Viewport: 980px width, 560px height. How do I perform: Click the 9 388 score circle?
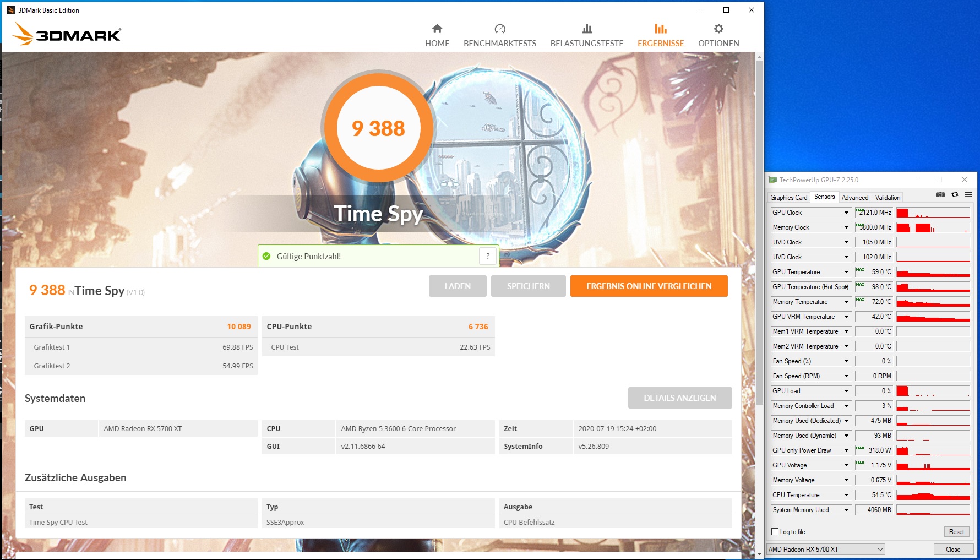coord(378,128)
